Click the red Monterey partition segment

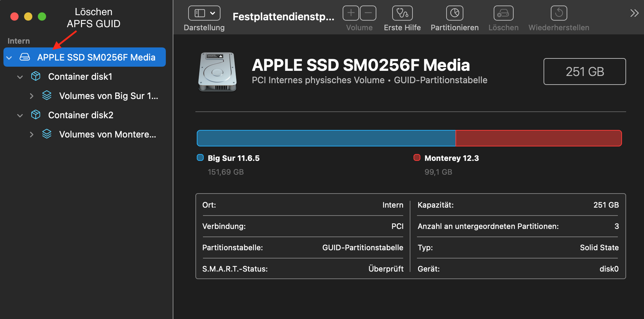point(538,138)
